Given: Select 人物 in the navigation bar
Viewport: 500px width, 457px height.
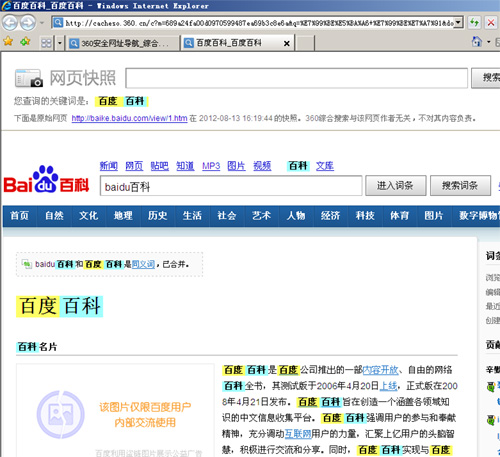Looking at the screenshot, I should [x=296, y=216].
